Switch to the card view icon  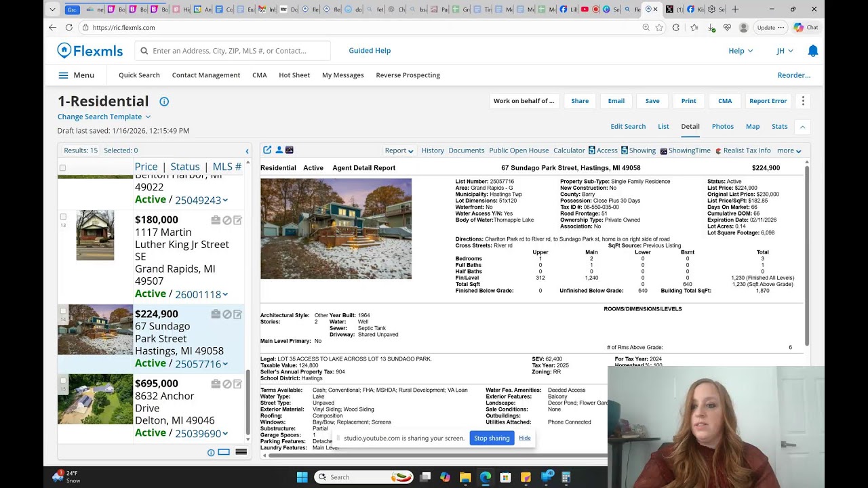point(224,452)
